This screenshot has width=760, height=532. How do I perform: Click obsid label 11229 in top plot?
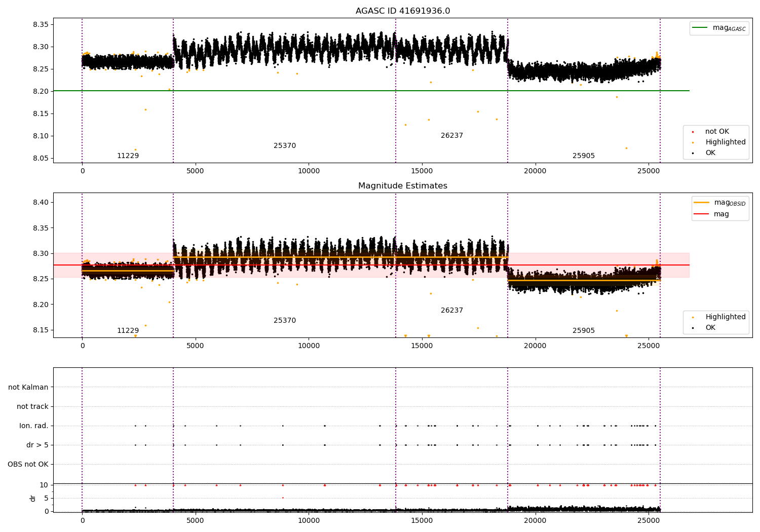[128, 156]
